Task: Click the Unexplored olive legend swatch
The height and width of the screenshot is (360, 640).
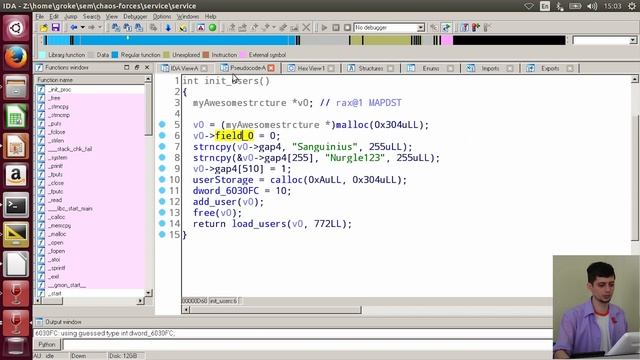Action: pyautogui.click(x=167, y=55)
